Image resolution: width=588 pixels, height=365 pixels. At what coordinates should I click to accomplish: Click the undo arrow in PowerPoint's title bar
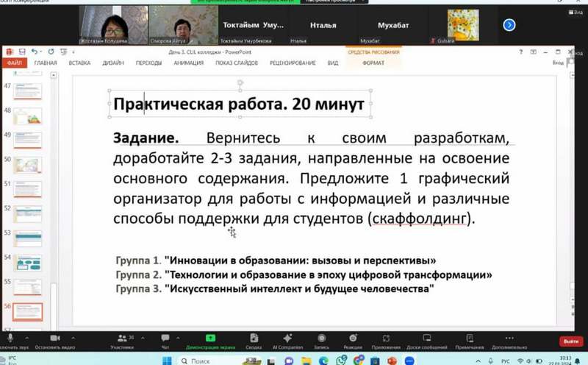pyautogui.click(x=34, y=52)
